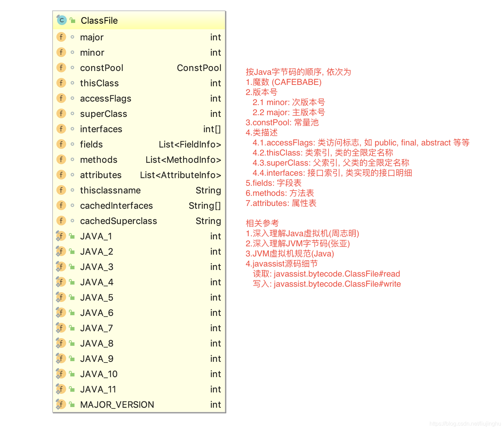Click the '4.4.interfaces' annotation line
This screenshot has width=504, height=430.
pyautogui.click(x=332, y=173)
